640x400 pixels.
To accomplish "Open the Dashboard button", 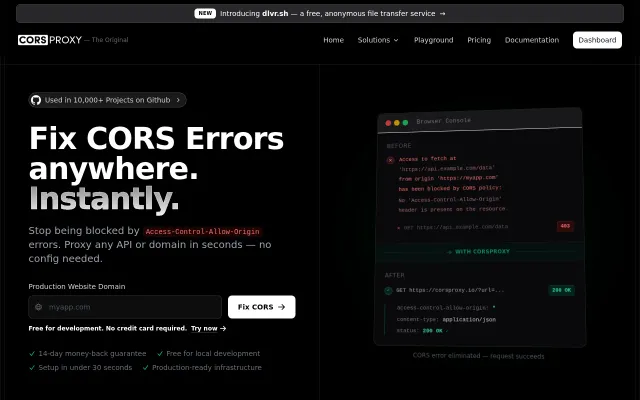I will pyautogui.click(x=597, y=40).
